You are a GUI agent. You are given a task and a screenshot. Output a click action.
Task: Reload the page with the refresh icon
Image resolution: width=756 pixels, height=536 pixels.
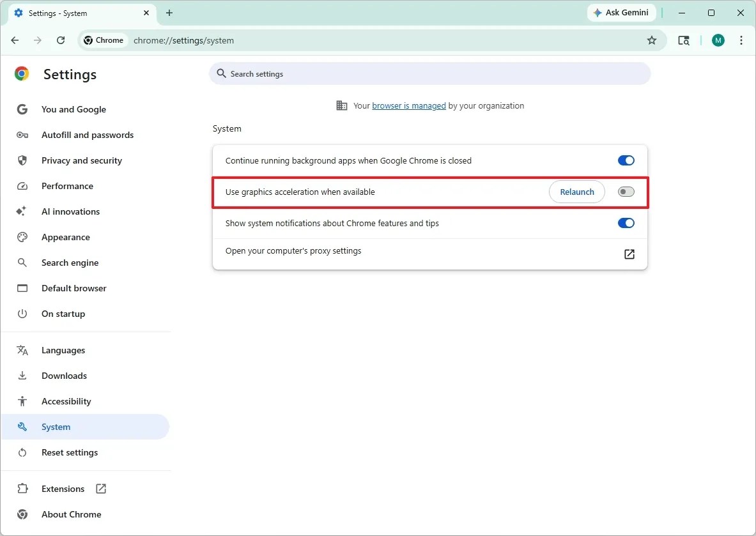click(x=61, y=40)
